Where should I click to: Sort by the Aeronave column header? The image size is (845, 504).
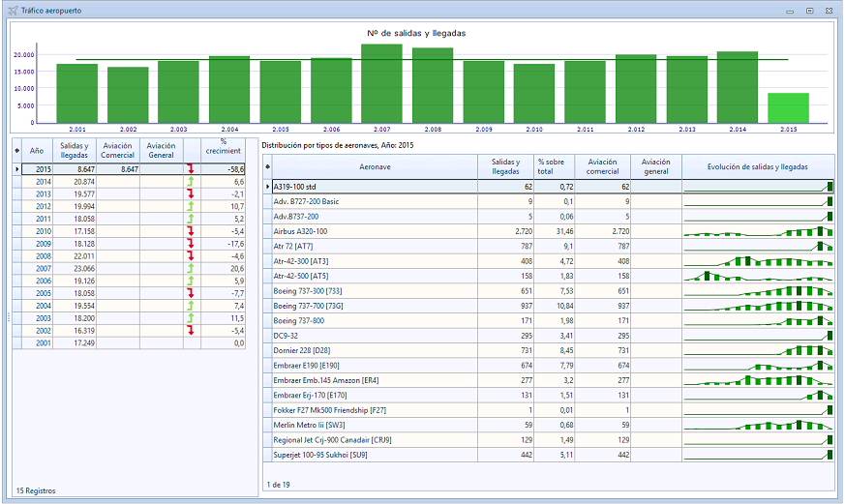[375, 166]
